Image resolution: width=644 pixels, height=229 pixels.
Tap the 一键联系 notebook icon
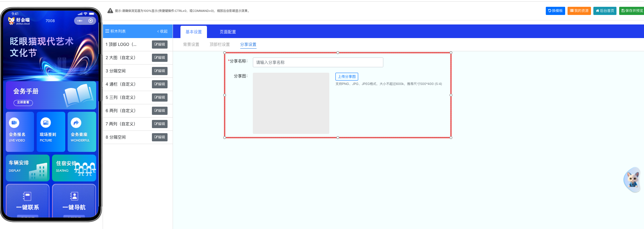pyautogui.click(x=27, y=196)
